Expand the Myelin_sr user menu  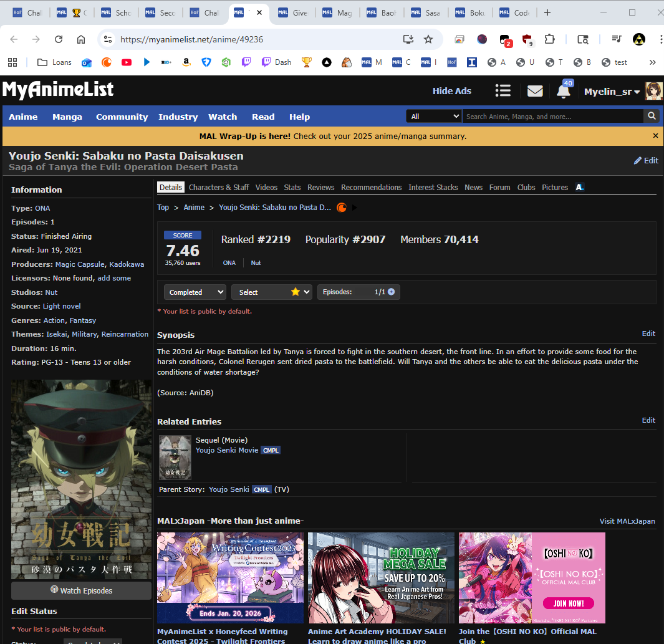point(612,92)
